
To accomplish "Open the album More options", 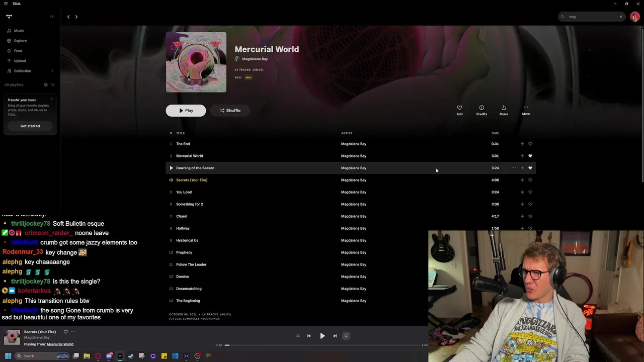I will pos(526,110).
